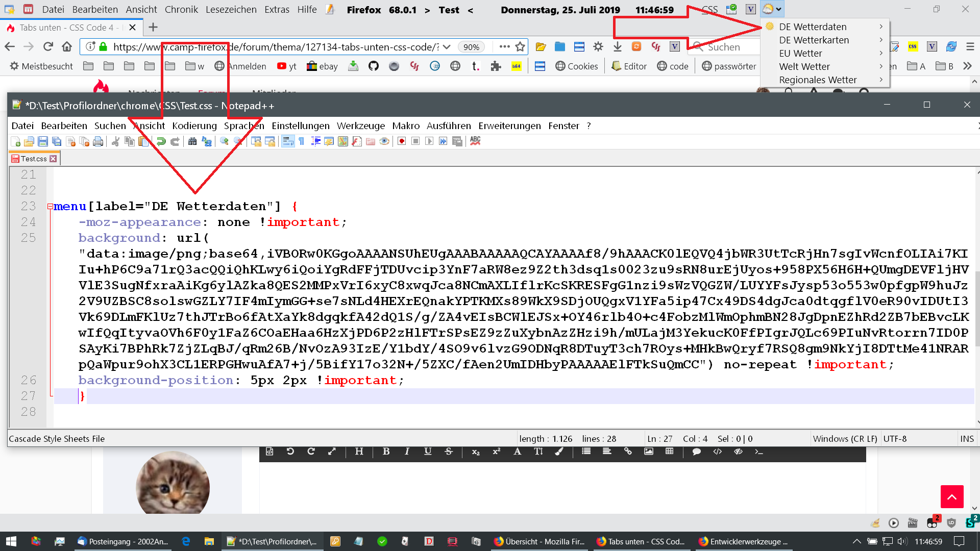Viewport: 980px width, 551px height.
Task: Click the Firefox bookmark star icon
Action: (520, 47)
